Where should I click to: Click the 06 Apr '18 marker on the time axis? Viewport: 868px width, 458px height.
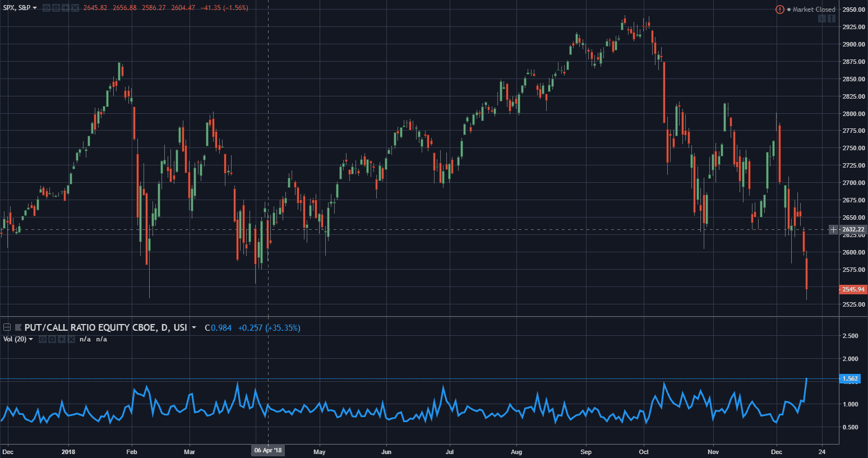(x=267, y=450)
